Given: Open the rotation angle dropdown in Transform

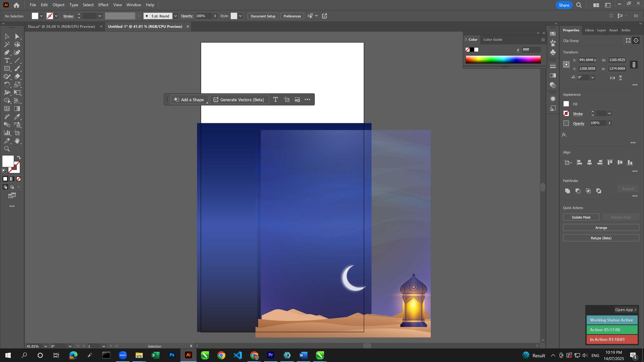Looking at the screenshot, I should tap(593, 77).
